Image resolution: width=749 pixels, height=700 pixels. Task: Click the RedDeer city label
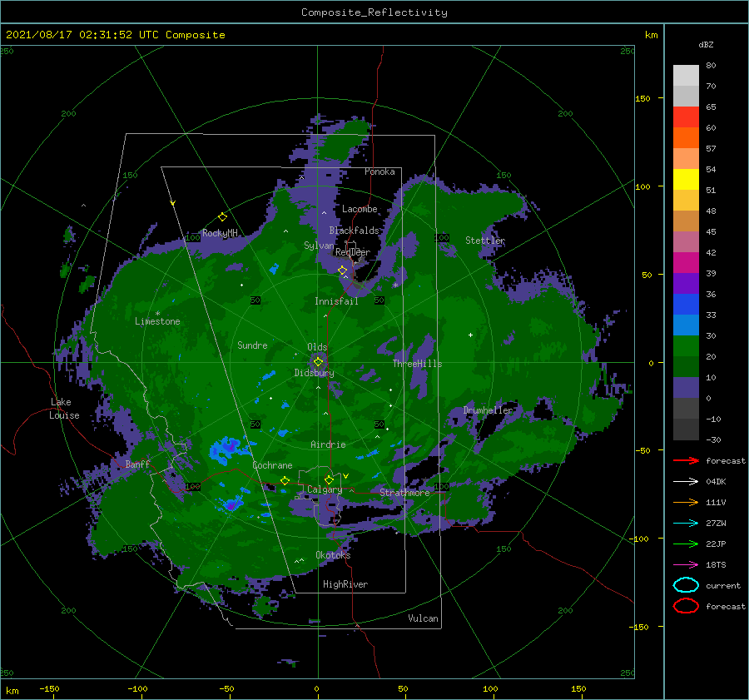[353, 252]
